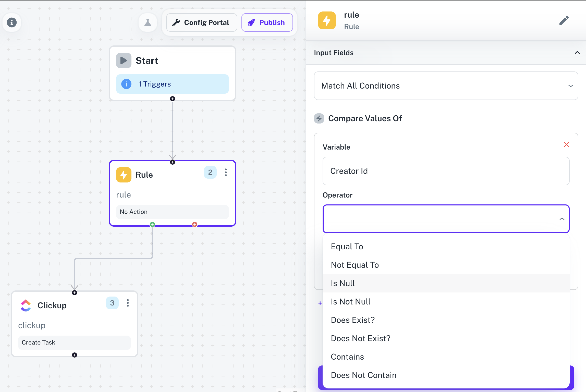The height and width of the screenshot is (392, 586).
Task: Click the info icon in the top-left corner
Action: (x=12, y=22)
